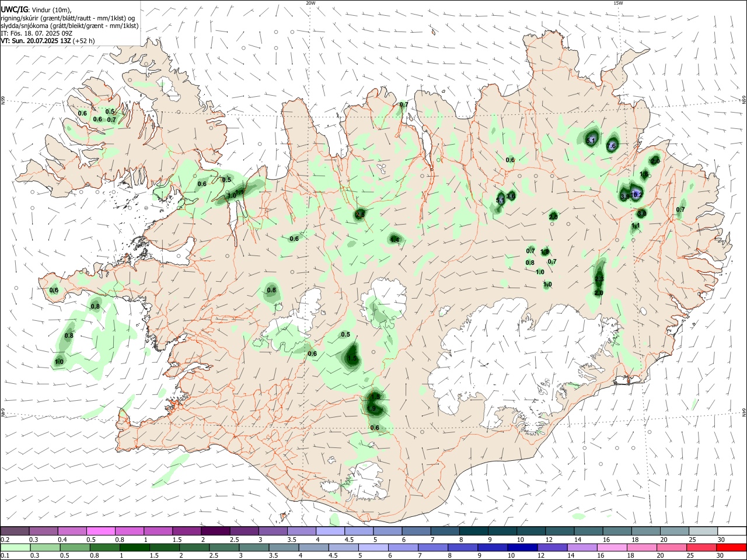Click the "0.1" label starting the rain scale
The image size is (747, 560).
[x=5, y=556]
